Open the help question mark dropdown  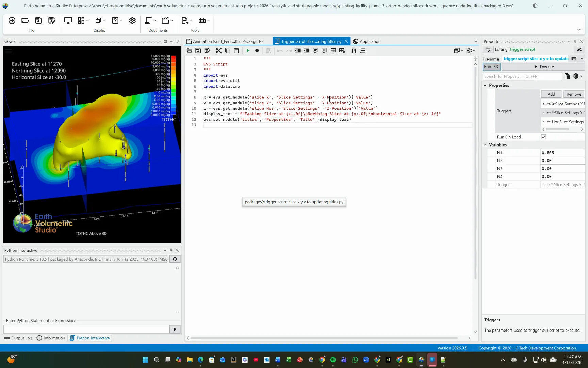click(x=117, y=20)
